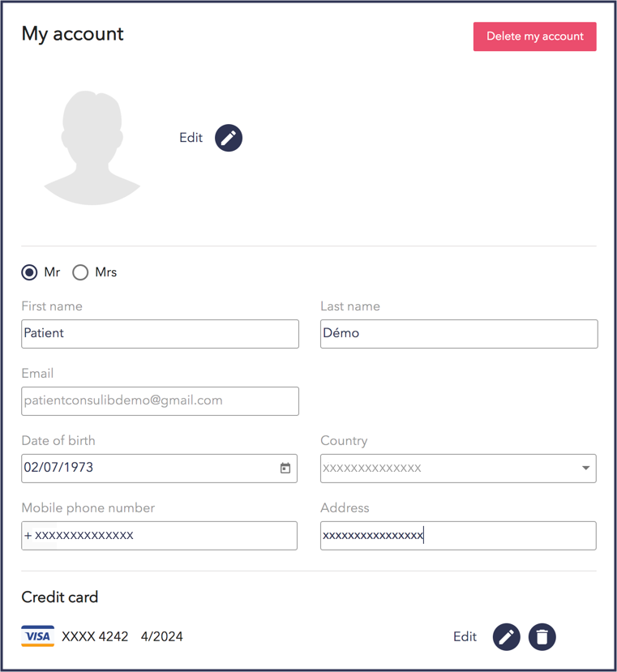Select the Mrs radio button
This screenshot has width=617, height=672.
80,272
